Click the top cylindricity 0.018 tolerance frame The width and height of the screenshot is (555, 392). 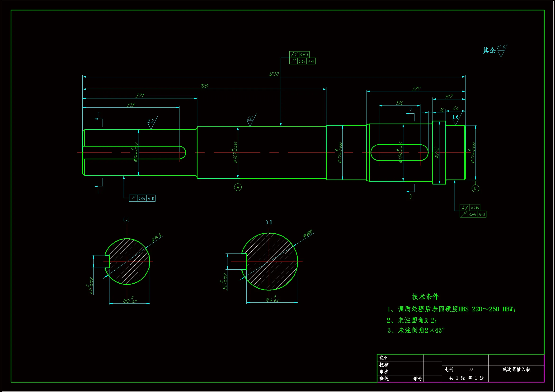tap(300, 55)
